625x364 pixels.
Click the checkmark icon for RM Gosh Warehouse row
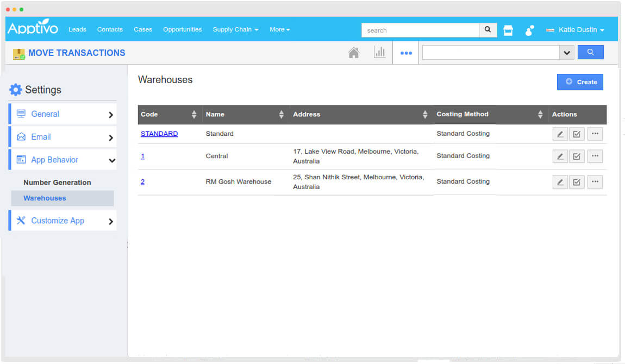[577, 182]
